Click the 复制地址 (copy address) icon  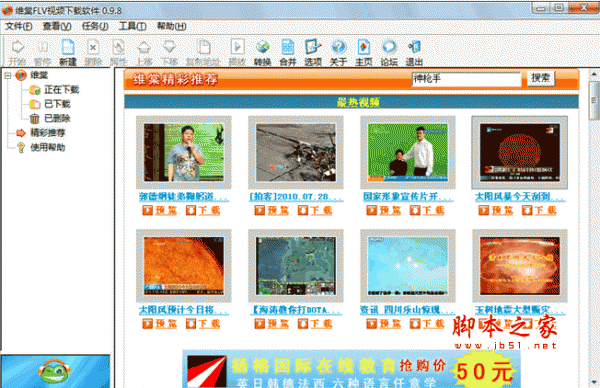(203, 52)
